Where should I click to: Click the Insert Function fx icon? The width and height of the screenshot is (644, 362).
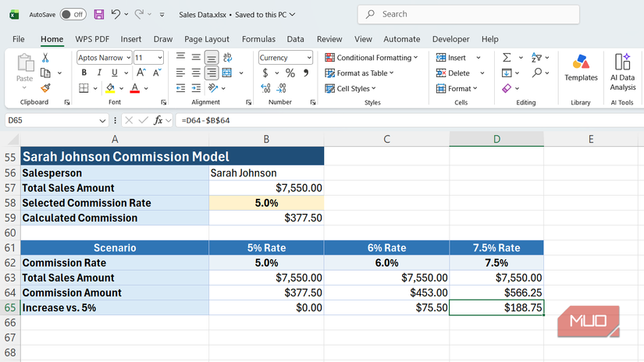(x=158, y=120)
